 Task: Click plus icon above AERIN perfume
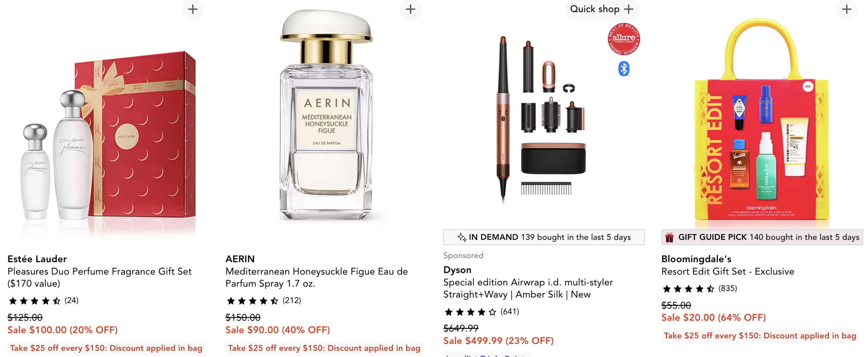[x=410, y=9]
